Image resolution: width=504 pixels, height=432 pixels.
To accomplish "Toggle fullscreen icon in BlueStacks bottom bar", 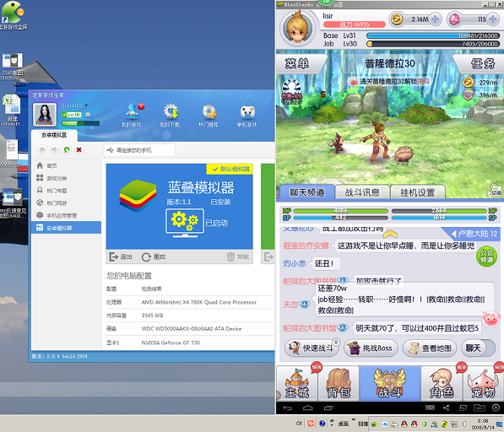I will pyautogui.click(x=463, y=408).
